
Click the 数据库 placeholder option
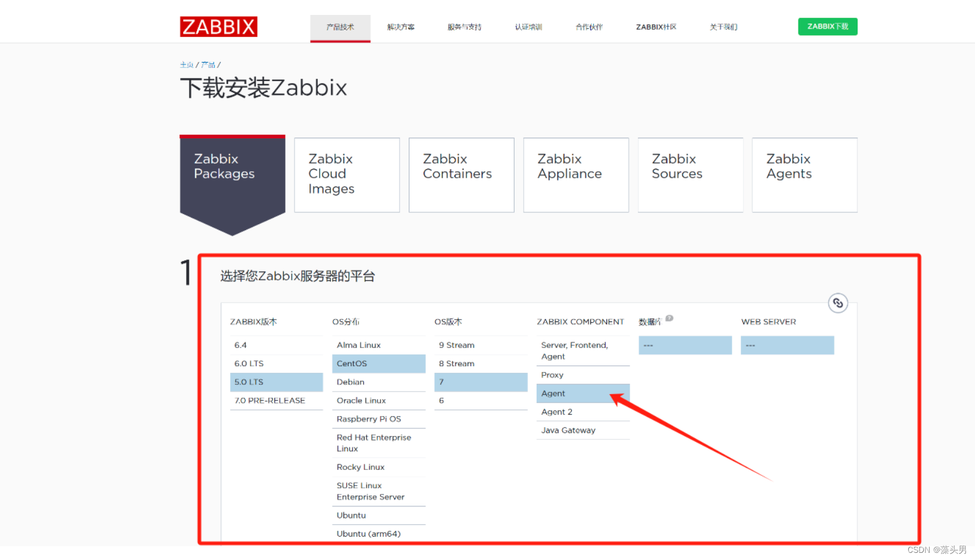pos(685,345)
